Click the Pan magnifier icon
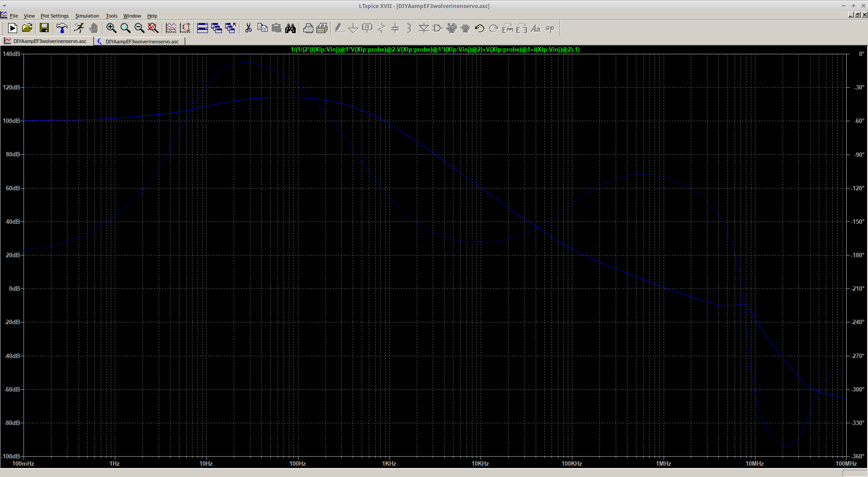 [x=125, y=28]
